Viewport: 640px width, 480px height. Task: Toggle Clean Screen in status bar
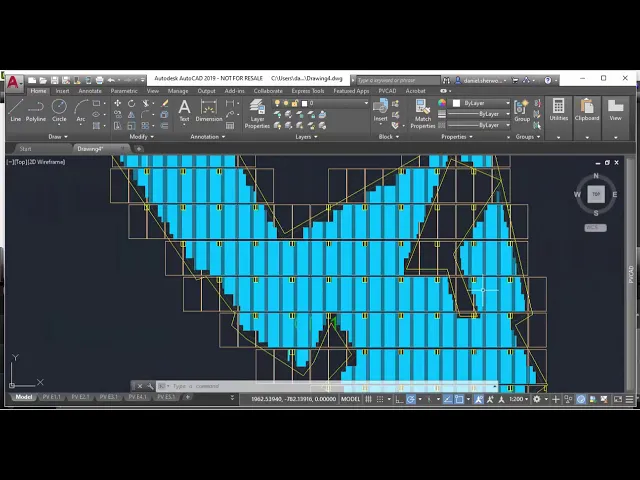click(618, 399)
